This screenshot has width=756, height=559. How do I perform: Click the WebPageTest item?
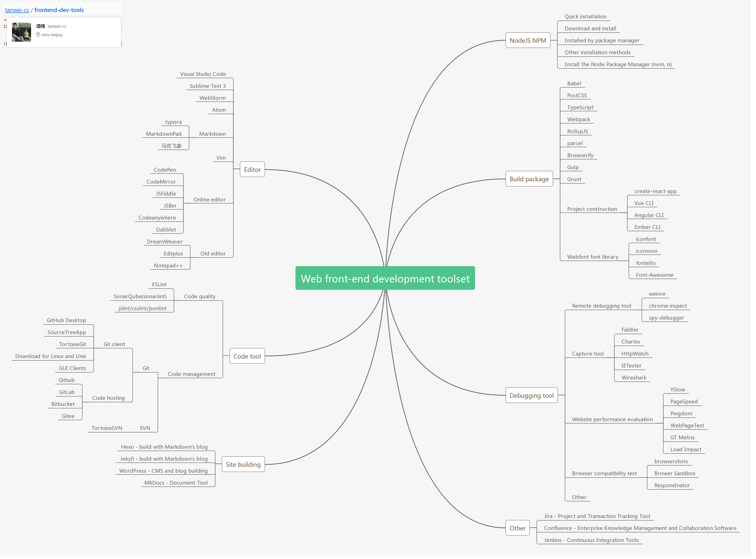point(691,428)
